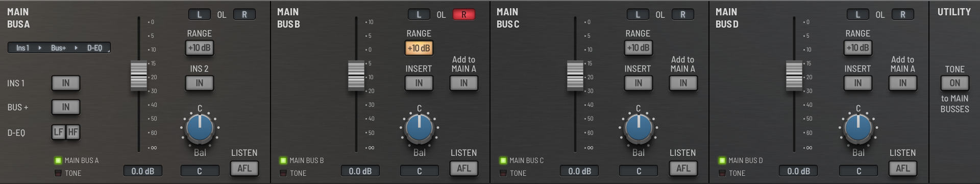Engage Add to MAIN A on Main Bus B

464,83
